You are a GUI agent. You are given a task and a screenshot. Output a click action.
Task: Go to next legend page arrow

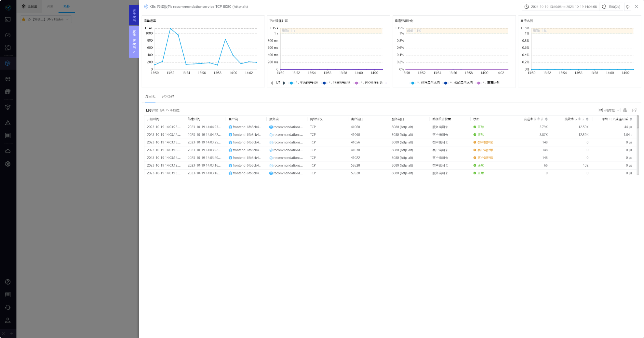click(284, 83)
